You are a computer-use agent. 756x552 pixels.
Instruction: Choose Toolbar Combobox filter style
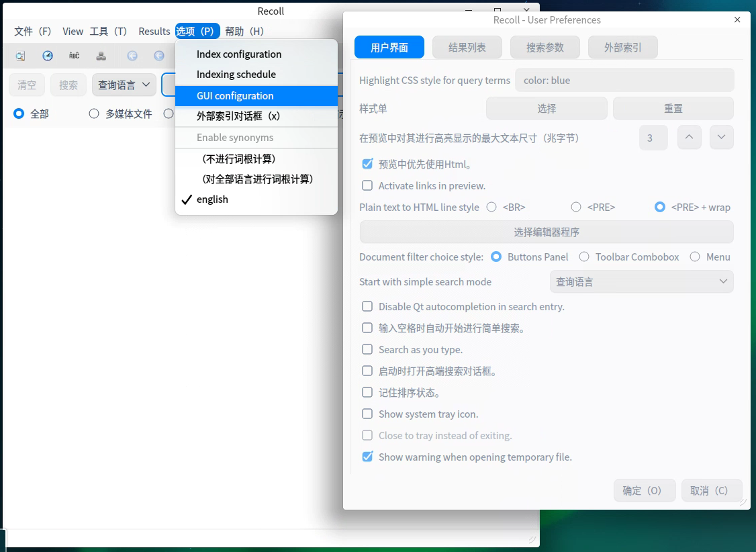(584, 257)
